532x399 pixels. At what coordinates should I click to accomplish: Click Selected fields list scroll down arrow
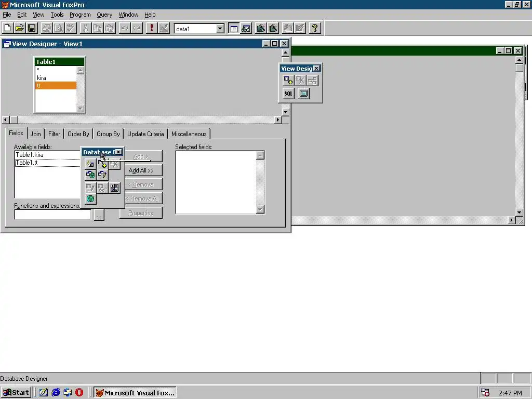pyautogui.click(x=260, y=210)
